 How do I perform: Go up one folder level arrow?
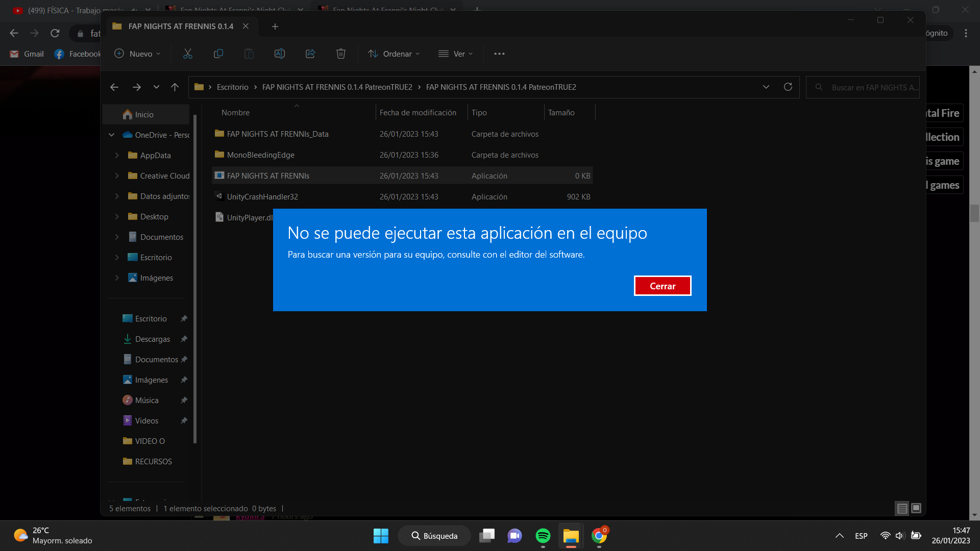pyautogui.click(x=175, y=87)
